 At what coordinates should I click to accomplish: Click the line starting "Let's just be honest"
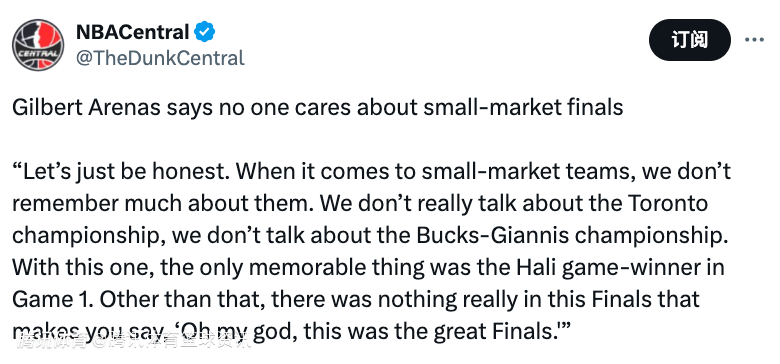click(x=371, y=172)
